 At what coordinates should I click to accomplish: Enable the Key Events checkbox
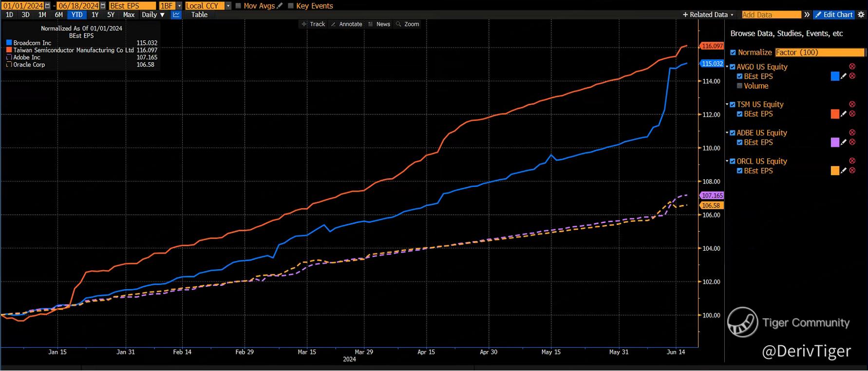291,6
